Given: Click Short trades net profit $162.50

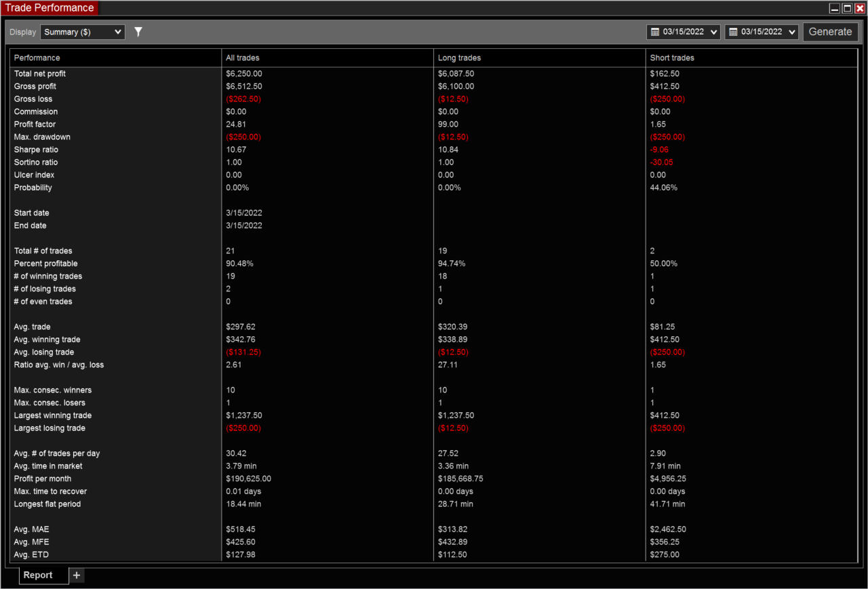Looking at the screenshot, I should click(x=665, y=73).
